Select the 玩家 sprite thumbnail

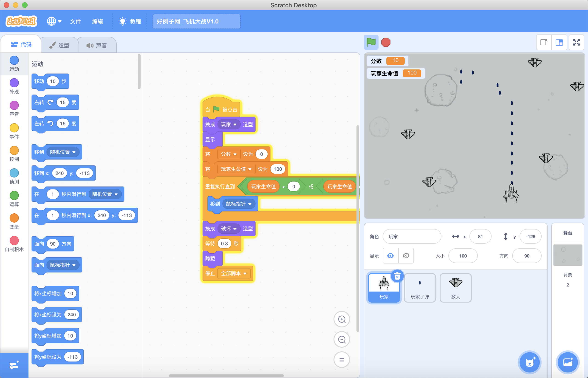pyautogui.click(x=384, y=288)
